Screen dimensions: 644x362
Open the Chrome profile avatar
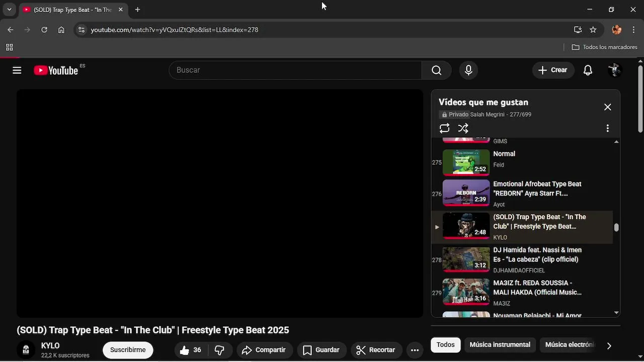pyautogui.click(x=616, y=30)
